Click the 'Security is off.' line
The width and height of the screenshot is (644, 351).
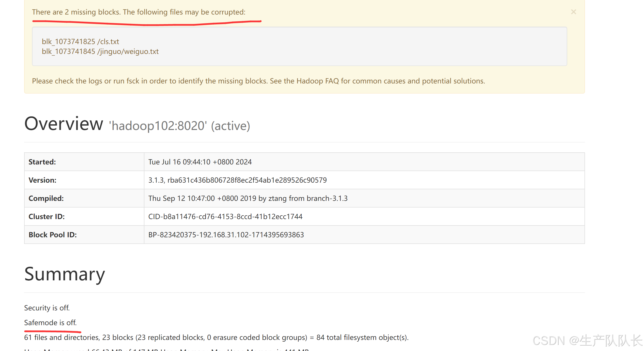(47, 308)
